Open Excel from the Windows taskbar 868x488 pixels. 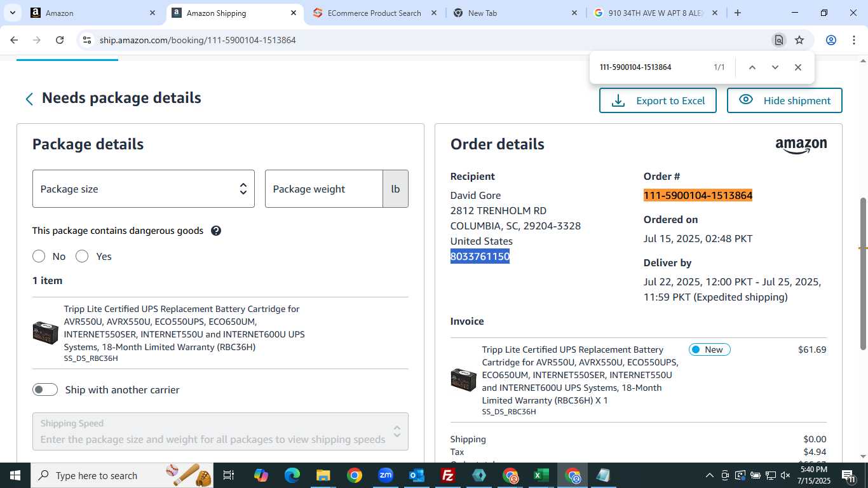pos(541,475)
